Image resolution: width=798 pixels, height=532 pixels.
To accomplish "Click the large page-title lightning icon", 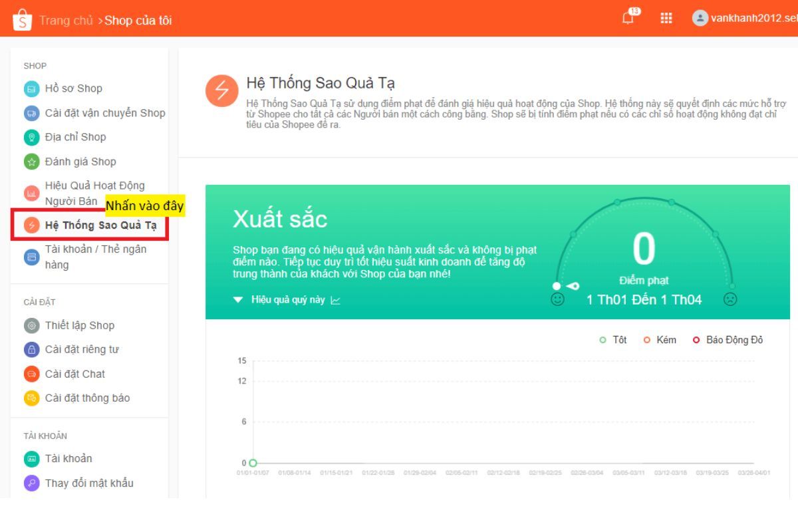I will point(222,91).
